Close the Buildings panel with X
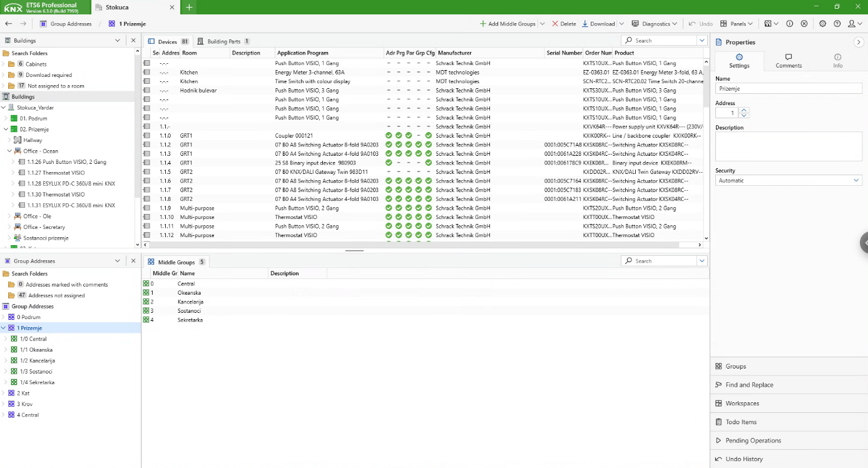Screen dimensions: 868x468 point(133,41)
